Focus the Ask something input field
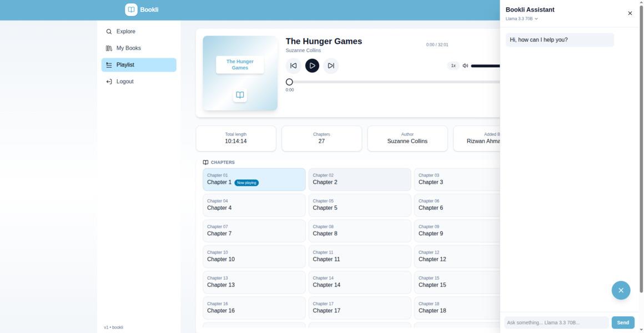The height and width of the screenshot is (333, 644). click(x=556, y=322)
